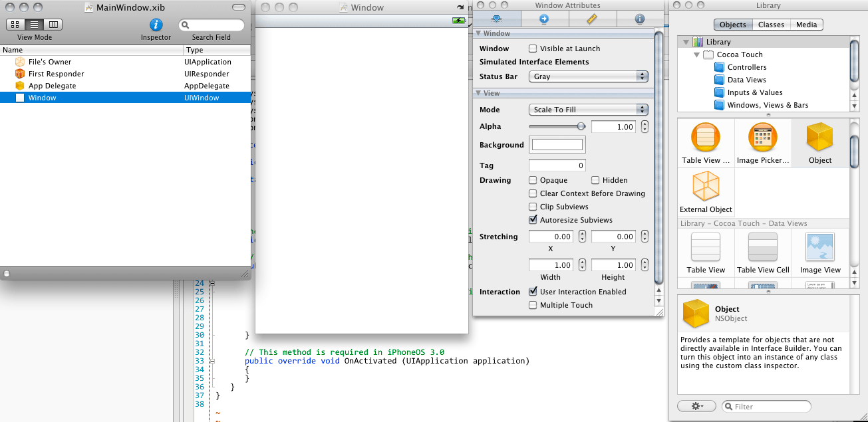Screen dimensions: 868x422
Task: Open the Size inspector ruler tab
Action: (592, 19)
